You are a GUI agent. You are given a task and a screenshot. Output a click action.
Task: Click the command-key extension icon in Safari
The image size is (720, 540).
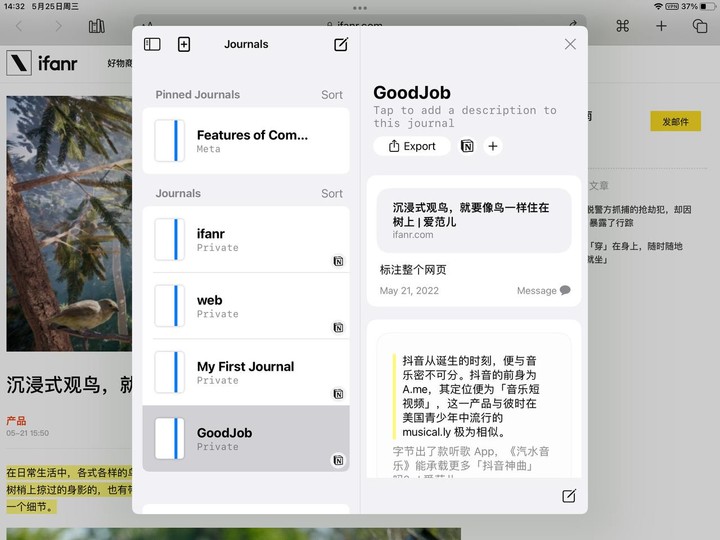pyautogui.click(x=623, y=26)
